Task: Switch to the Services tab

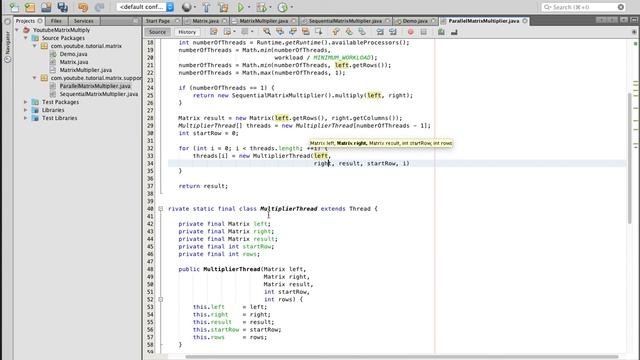Action: 84,21
